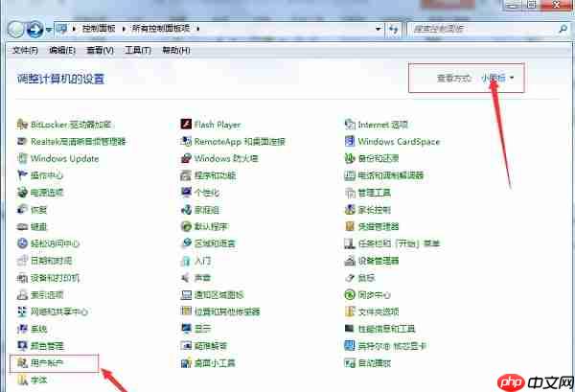Open 网络和共享中心 network icon
Screen dimensions: 575x392
(22, 311)
